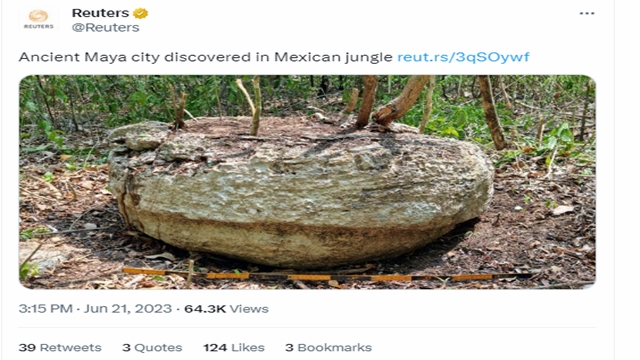
Task: Click the tweet text about the ancient Maya city
Action: 205,57
